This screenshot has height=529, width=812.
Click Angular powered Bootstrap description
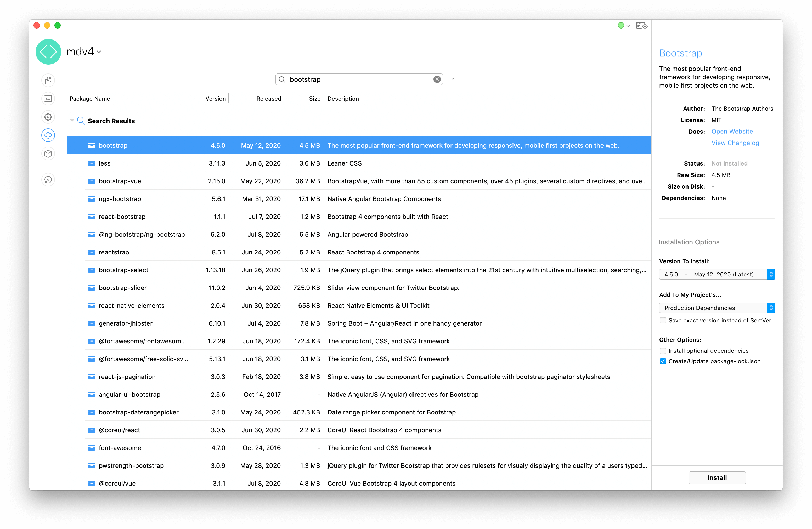pyautogui.click(x=368, y=235)
